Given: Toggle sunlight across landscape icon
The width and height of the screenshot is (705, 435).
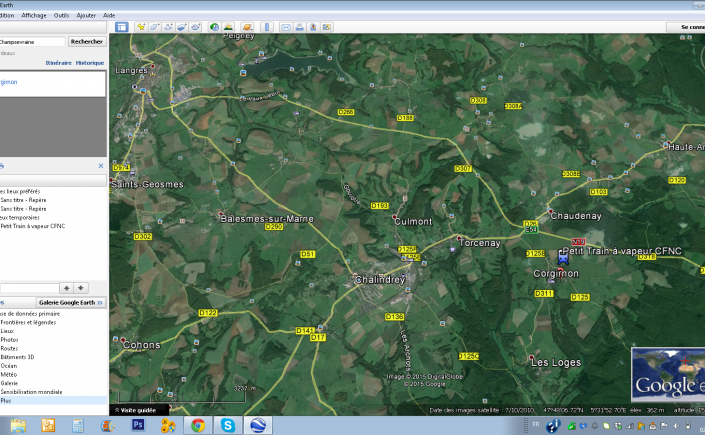Looking at the screenshot, I should [229, 26].
